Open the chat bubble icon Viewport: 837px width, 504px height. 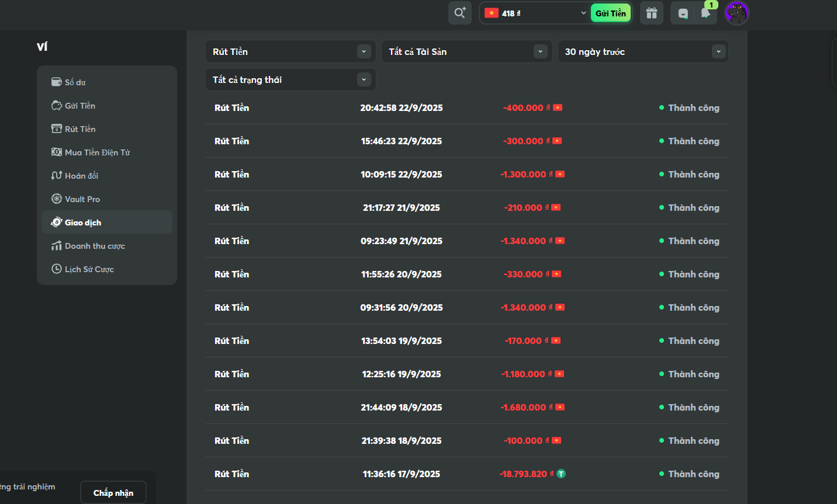tap(683, 13)
